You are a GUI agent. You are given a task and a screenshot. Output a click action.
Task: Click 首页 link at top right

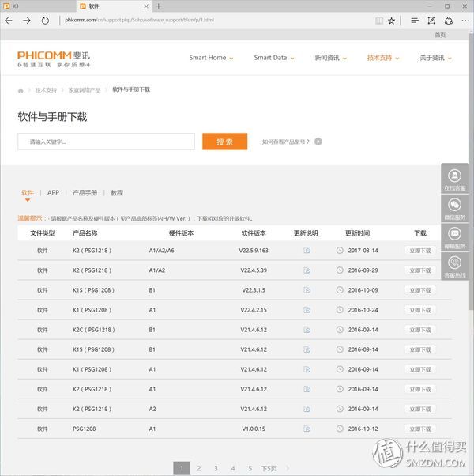(440, 35)
